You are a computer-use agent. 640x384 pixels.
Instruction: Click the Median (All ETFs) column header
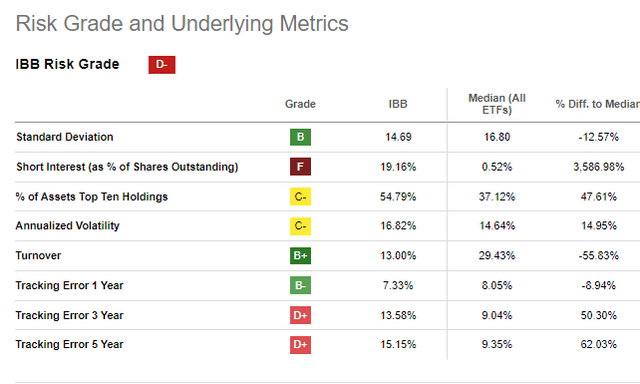[497, 104]
